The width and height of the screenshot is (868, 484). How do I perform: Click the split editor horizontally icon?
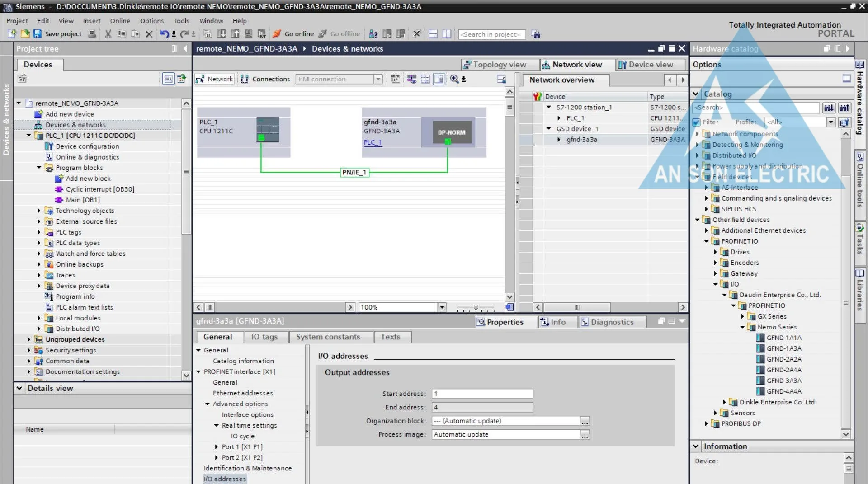(x=433, y=34)
